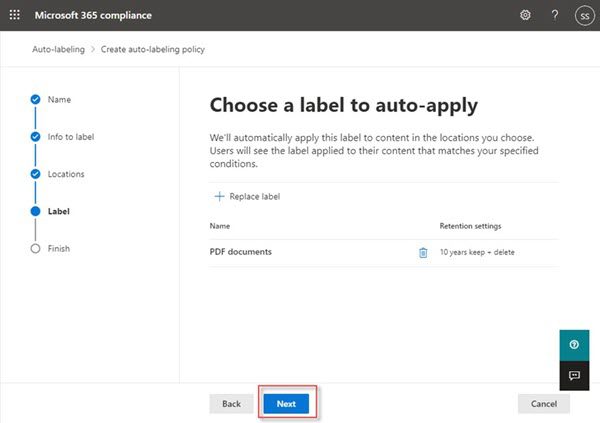600x423 pixels.
Task: Go to the Name wizard step
Action: point(59,100)
